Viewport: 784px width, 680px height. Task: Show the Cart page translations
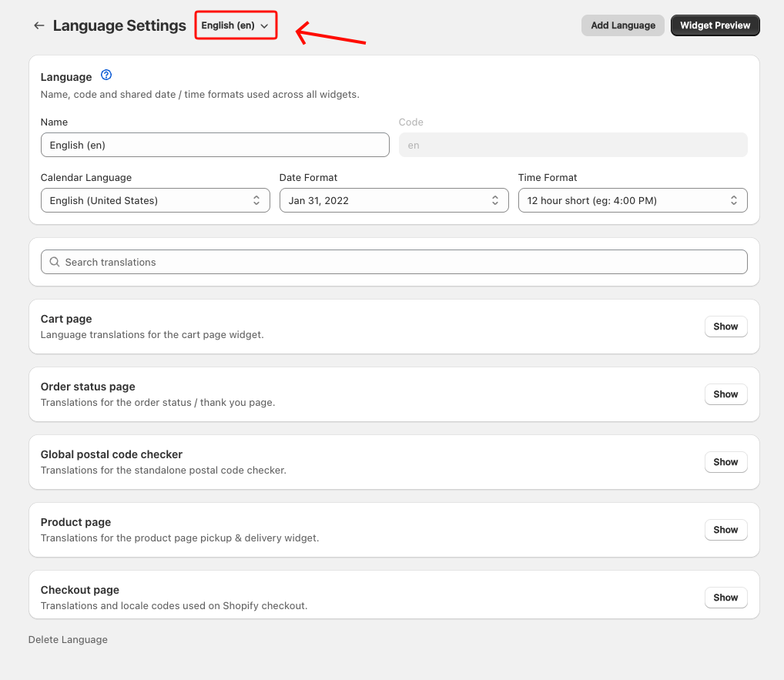click(725, 327)
